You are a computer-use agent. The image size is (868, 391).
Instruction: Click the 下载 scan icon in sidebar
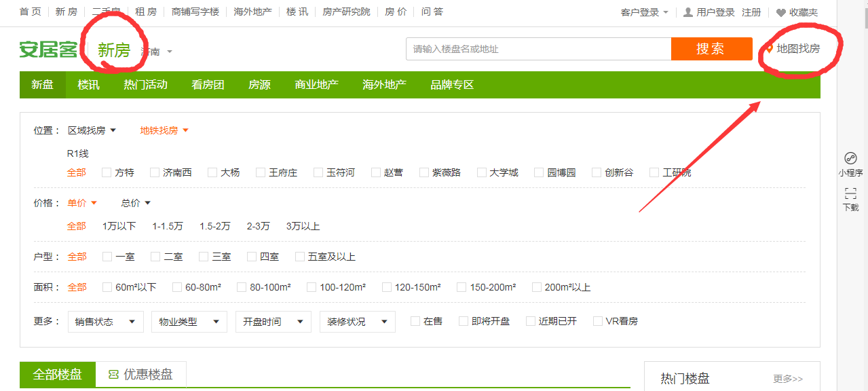coord(850,193)
